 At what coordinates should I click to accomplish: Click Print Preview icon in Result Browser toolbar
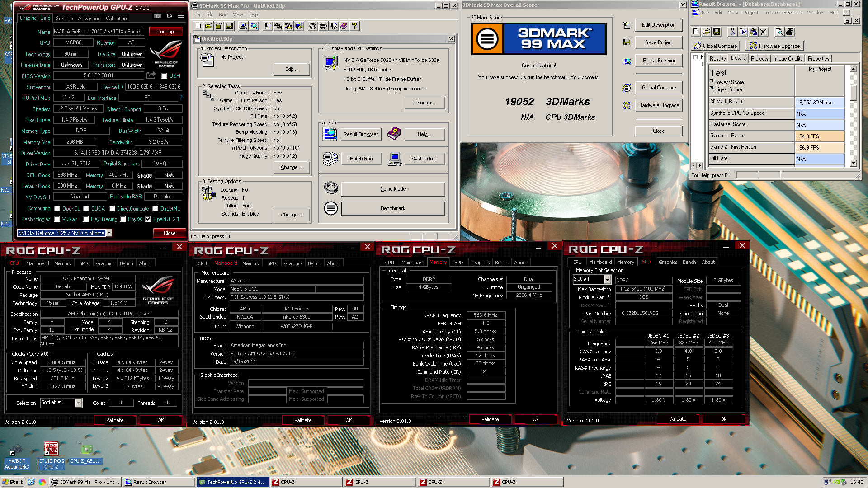pyautogui.click(x=779, y=32)
